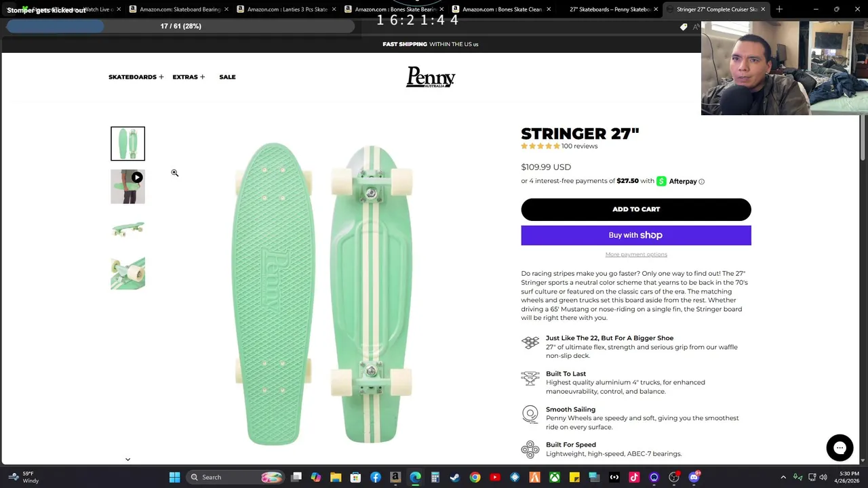
Task: Expand the Extras menu
Action: pos(189,77)
